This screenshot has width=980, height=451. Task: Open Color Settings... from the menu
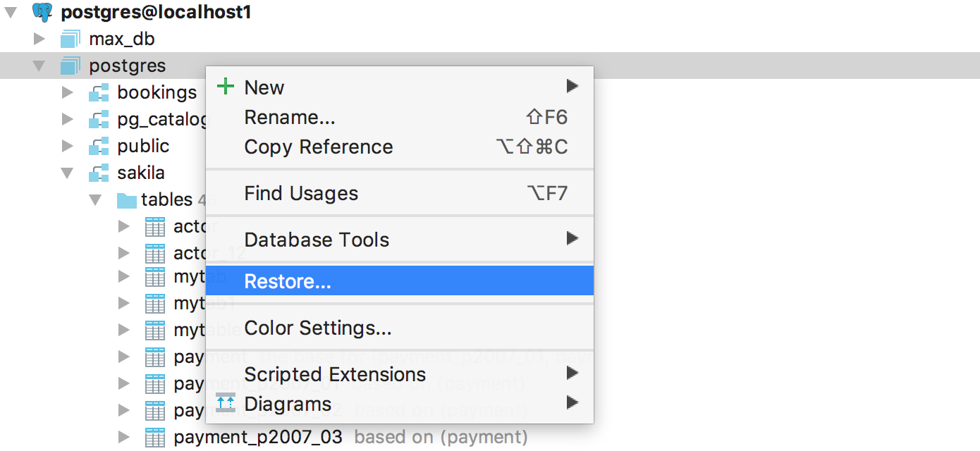318,328
